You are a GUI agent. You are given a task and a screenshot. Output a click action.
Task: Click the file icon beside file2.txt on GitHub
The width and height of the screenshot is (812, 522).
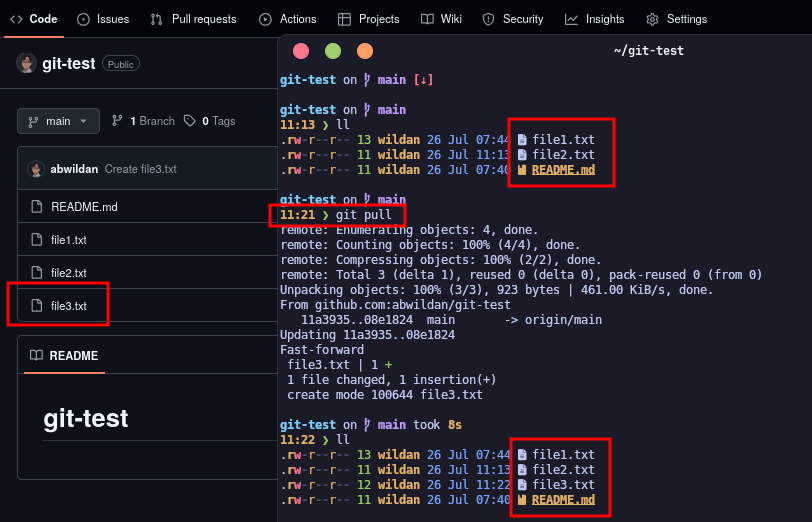37,272
